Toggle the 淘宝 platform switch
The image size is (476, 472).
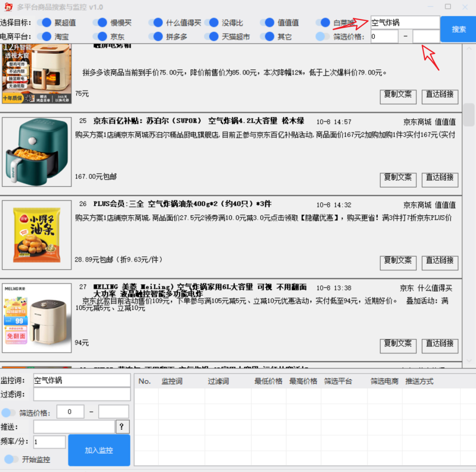pos(45,37)
